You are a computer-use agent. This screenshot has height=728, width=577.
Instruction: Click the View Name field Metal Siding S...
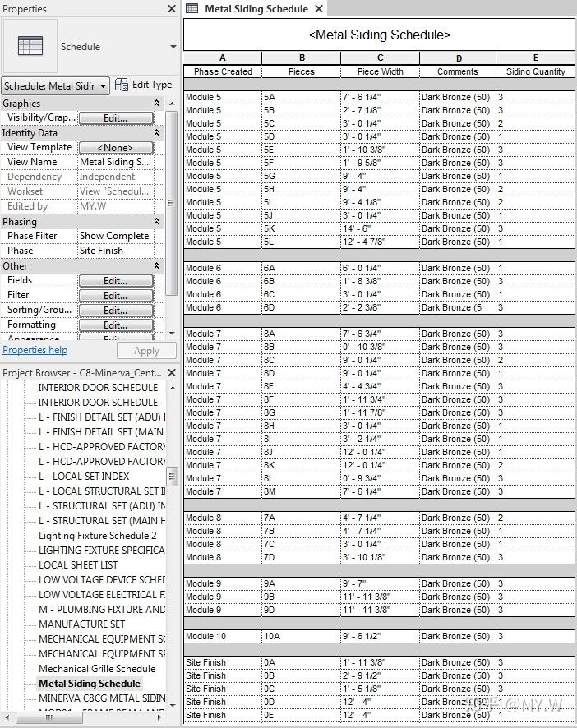point(115,162)
